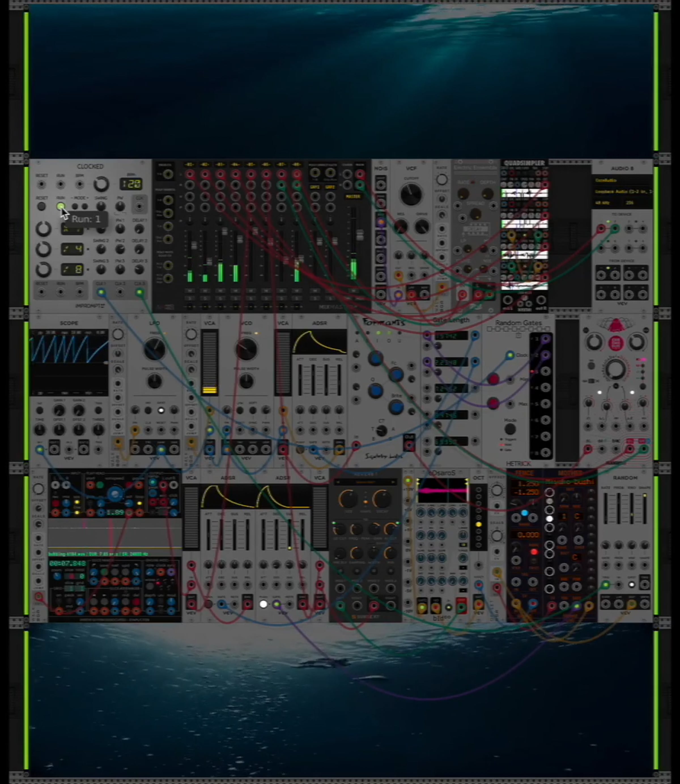Open the Loopback Audio device selector on Audio 8
The height and width of the screenshot is (784, 680).
pyautogui.click(x=622, y=192)
